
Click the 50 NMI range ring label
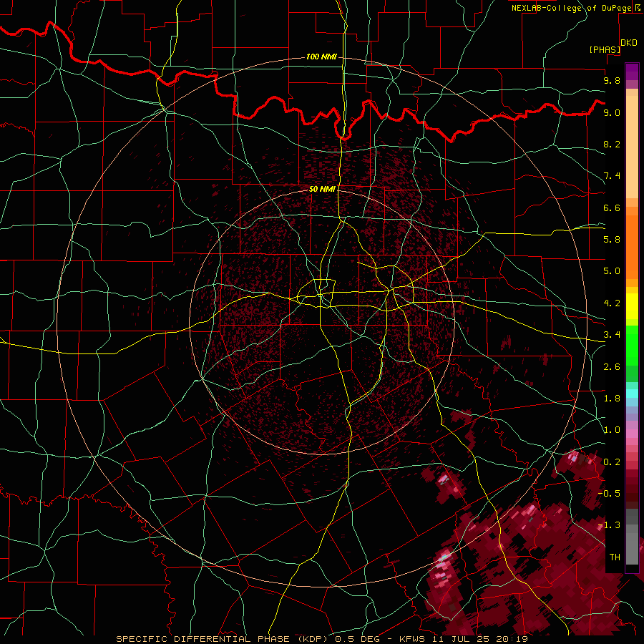click(x=322, y=189)
